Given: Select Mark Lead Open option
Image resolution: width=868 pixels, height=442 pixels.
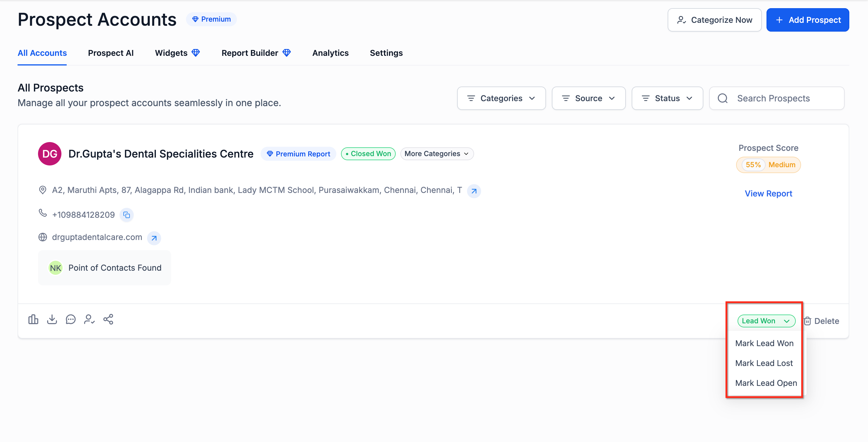Looking at the screenshot, I should pyautogui.click(x=766, y=383).
